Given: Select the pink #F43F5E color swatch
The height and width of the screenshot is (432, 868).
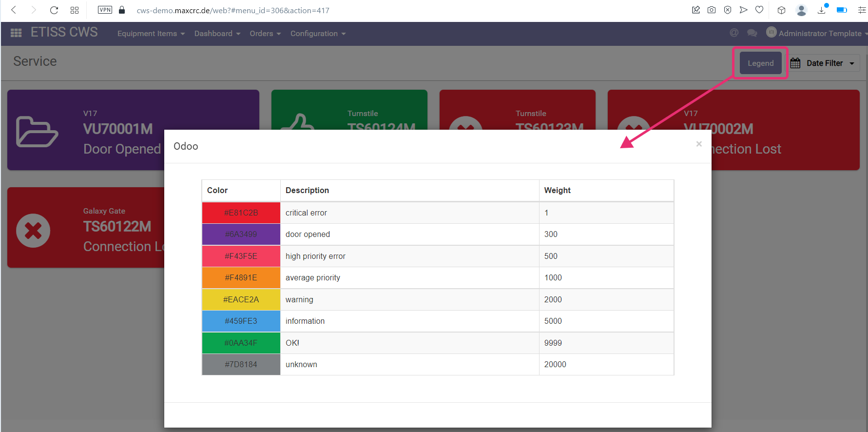Looking at the screenshot, I should click(x=241, y=256).
